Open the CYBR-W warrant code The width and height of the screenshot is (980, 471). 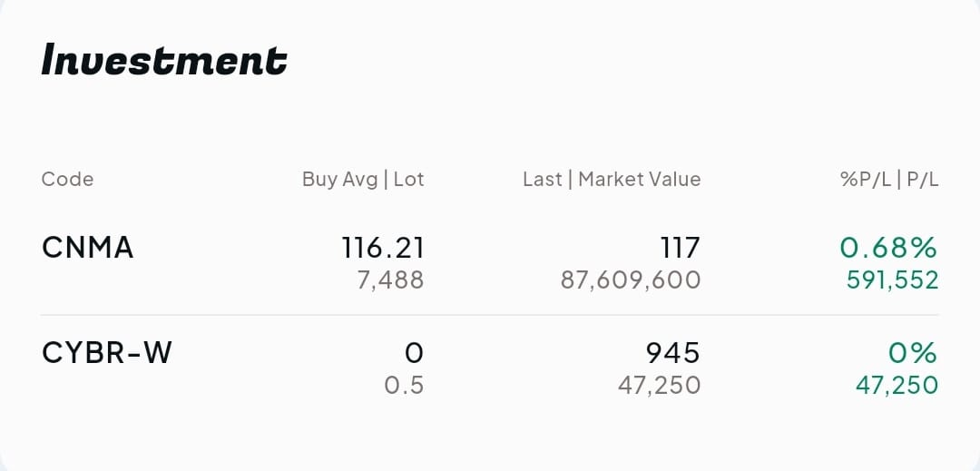107,352
